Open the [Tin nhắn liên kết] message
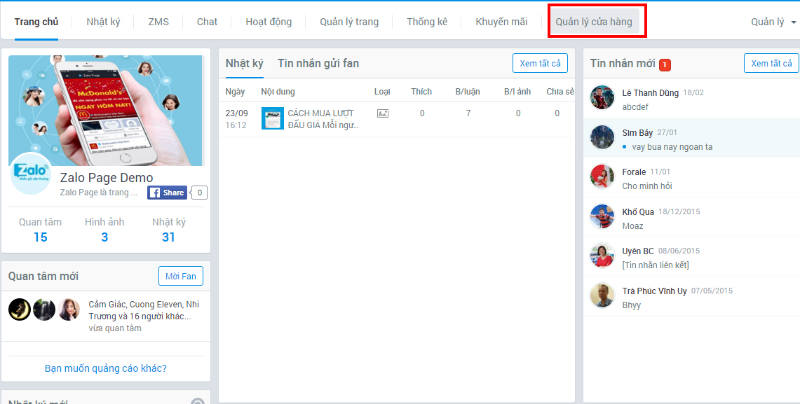 (656, 265)
